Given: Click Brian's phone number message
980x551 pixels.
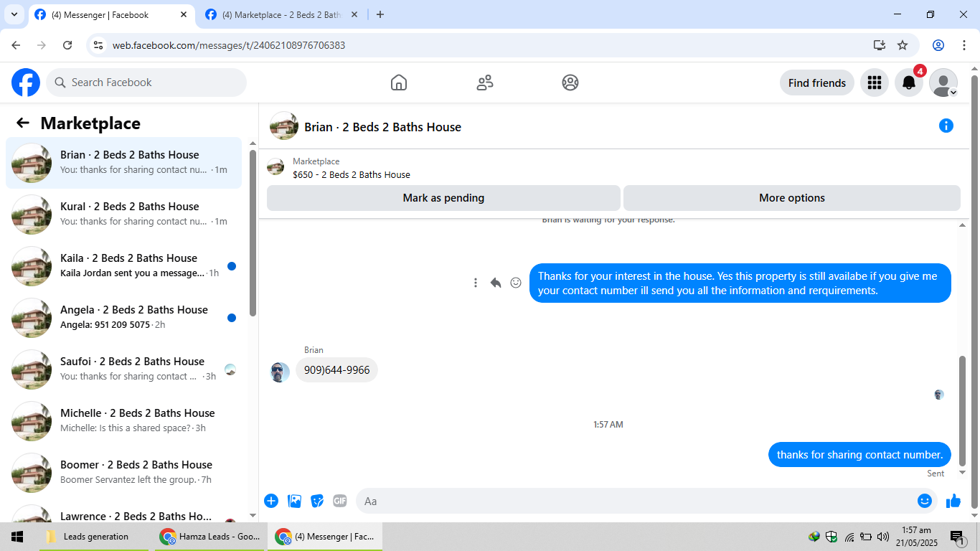Looking at the screenshot, I should tap(336, 370).
